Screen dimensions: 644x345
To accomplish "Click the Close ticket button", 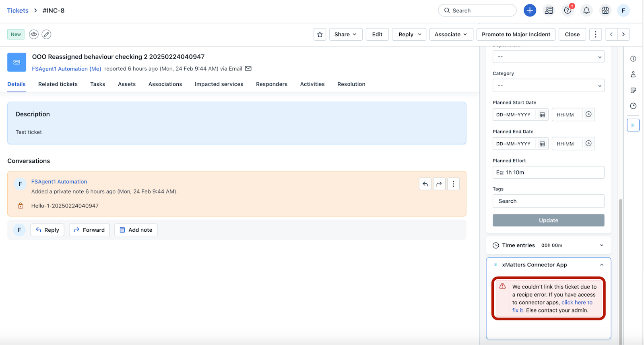I will tap(572, 34).
